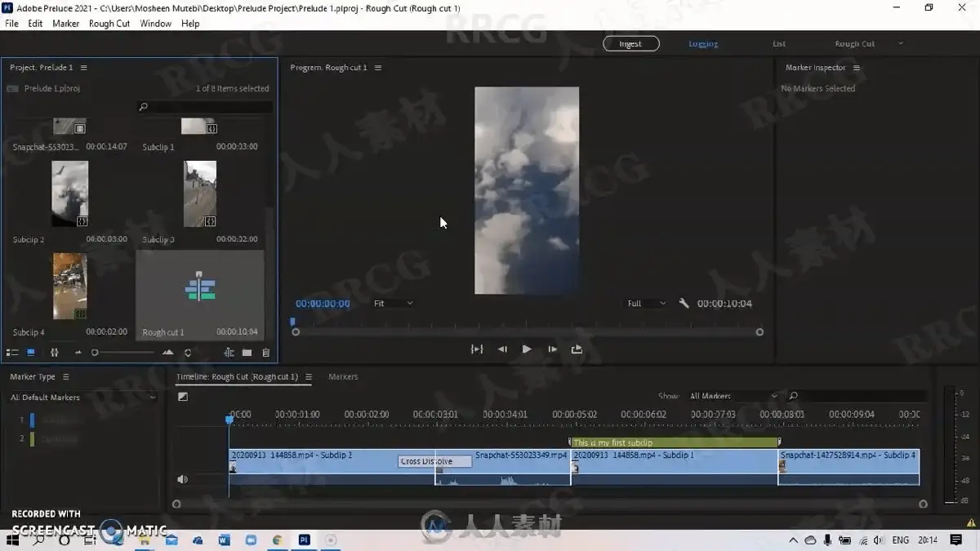Create a new rough cut icon
The height and width of the screenshot is (551, 980).
[x=229, y=353]
